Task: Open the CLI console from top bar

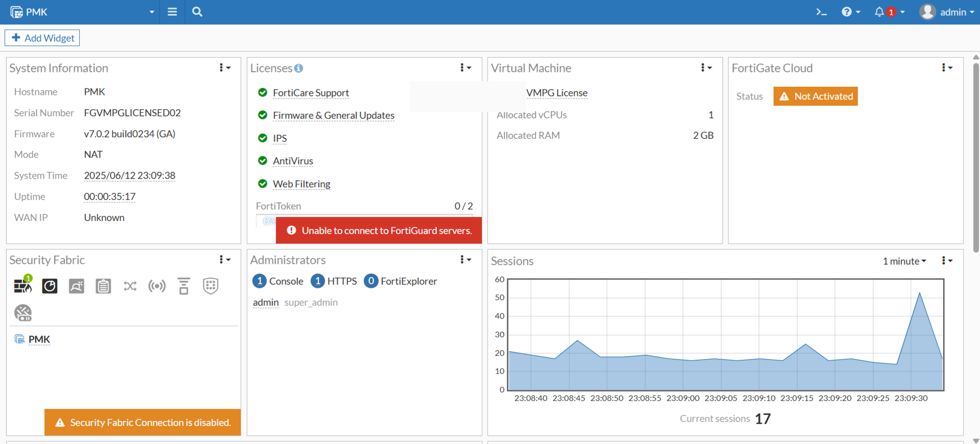Action: coord(821,12)
